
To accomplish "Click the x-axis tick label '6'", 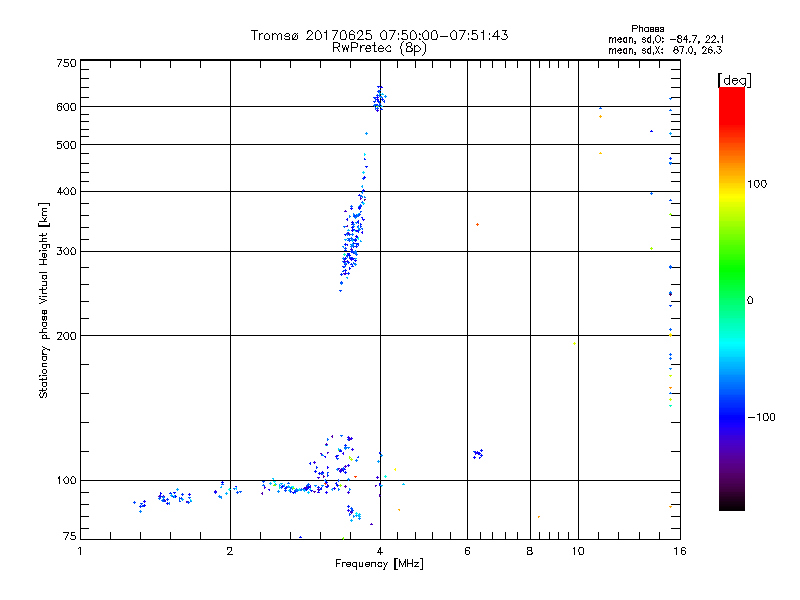I will click(x=467, y=551).
